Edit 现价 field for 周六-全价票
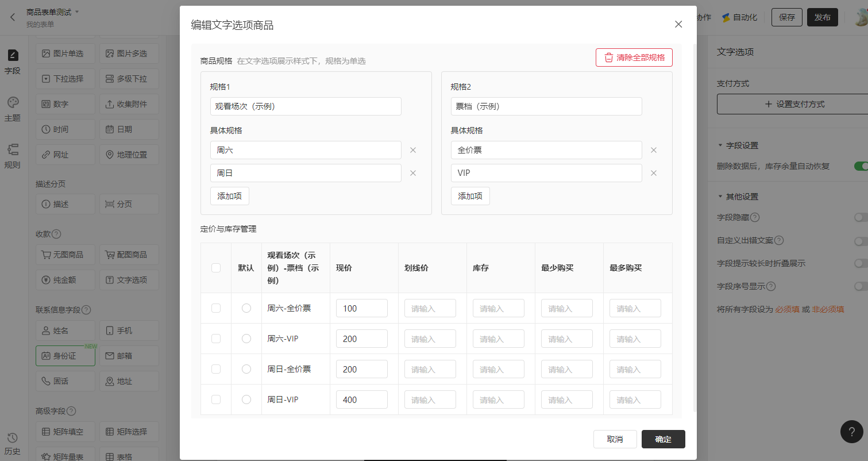Viewport: 868px width, 461px height. coord(362,308)
